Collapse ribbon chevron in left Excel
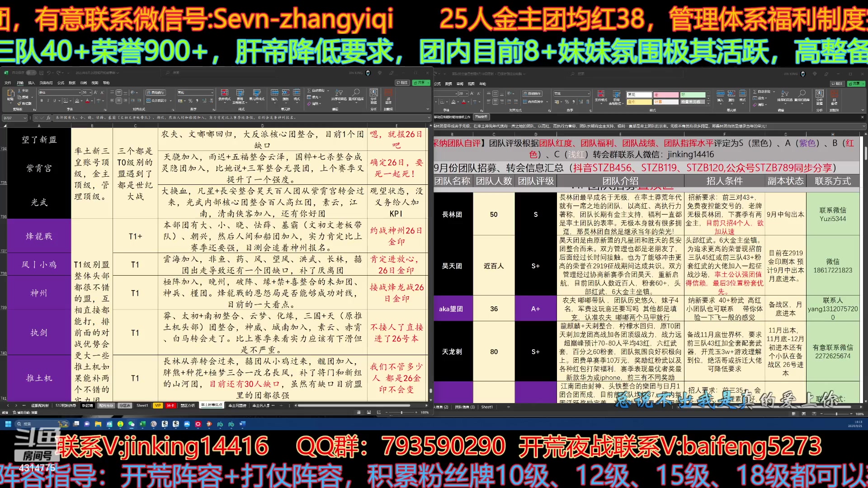Image resolution: width=868 pixels, height=488 pixels. pos(428,109)
